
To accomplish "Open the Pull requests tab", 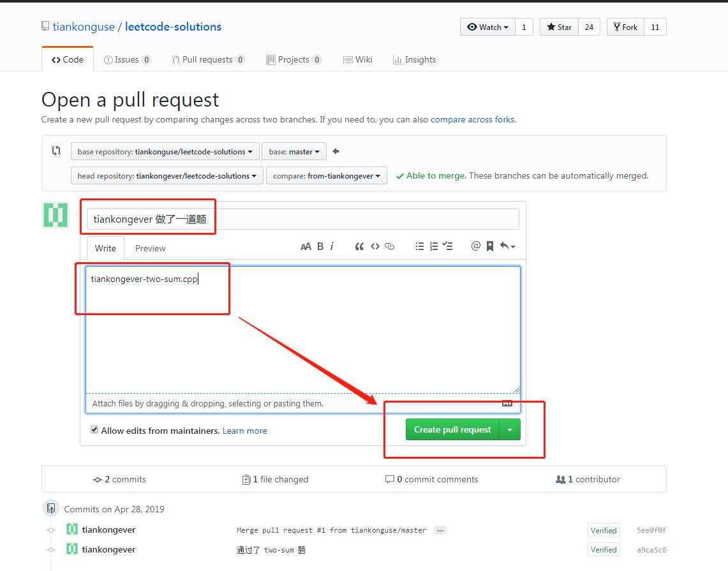I will pyautogui.click(x=208, y=59).
